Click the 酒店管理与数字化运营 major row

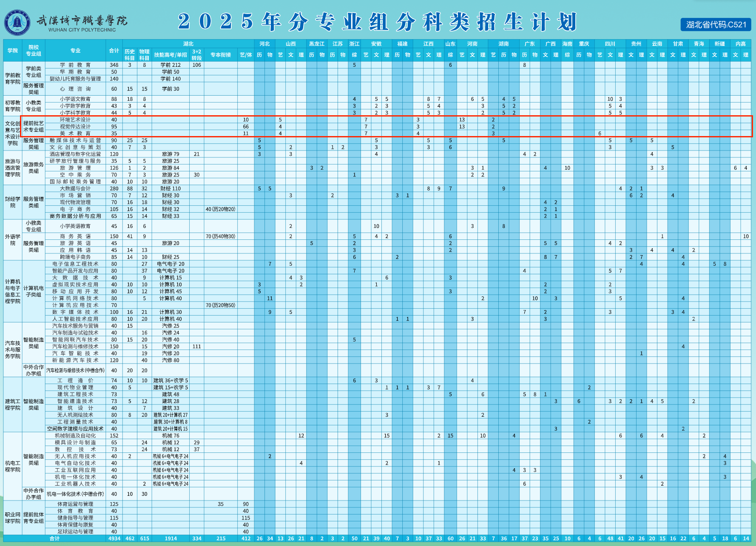[75, 154]
